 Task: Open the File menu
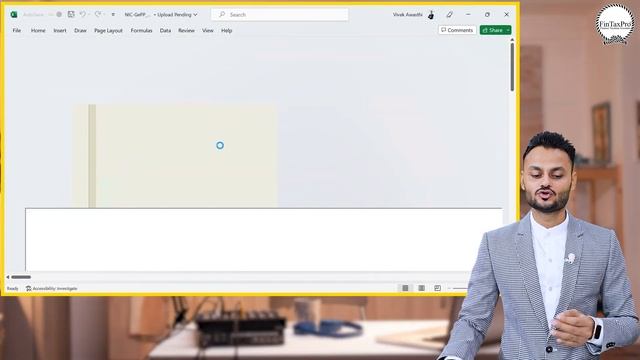pyautogui.click(x=17, y=30)
